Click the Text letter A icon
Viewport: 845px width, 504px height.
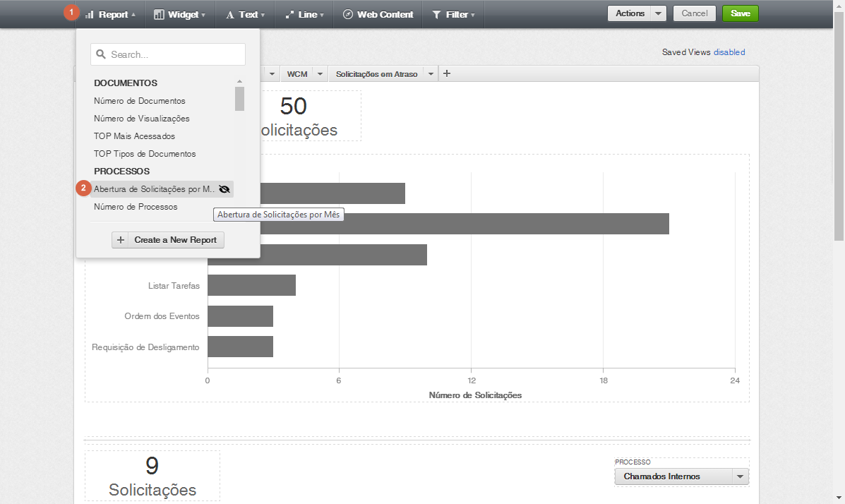(x=230, y=15)
